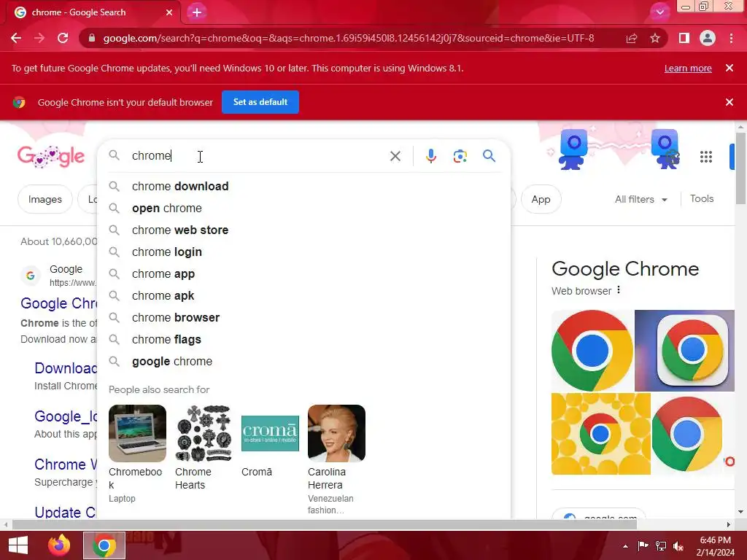Open a new tab with plus button
747x560 pixels.
[197, 12]
